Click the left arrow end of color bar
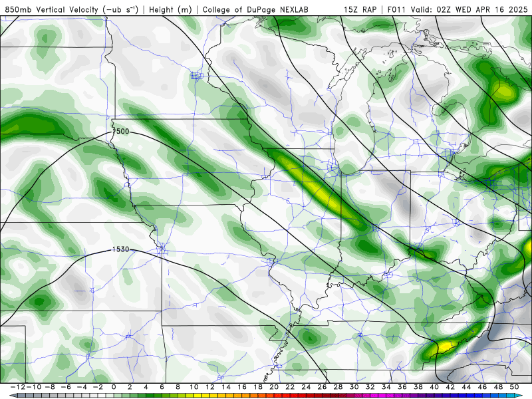 tap(13, 396)
